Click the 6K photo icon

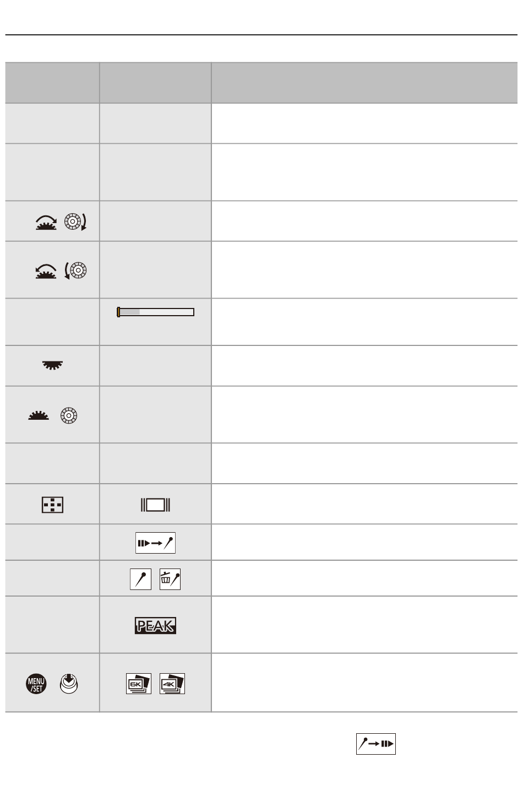[x=138, y=684]
